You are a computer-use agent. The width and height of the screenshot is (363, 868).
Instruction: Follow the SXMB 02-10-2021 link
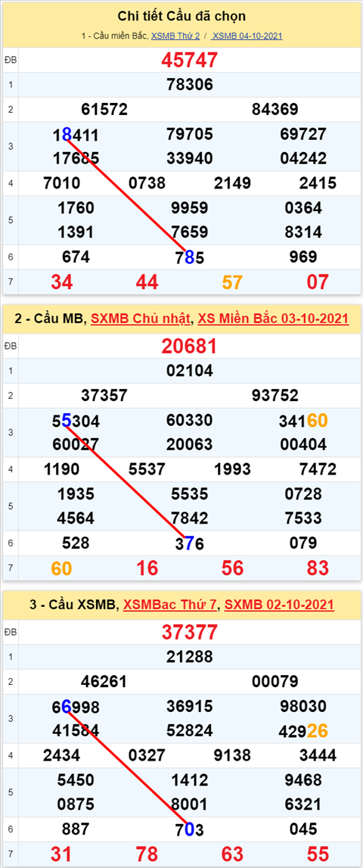coord(280,605)
